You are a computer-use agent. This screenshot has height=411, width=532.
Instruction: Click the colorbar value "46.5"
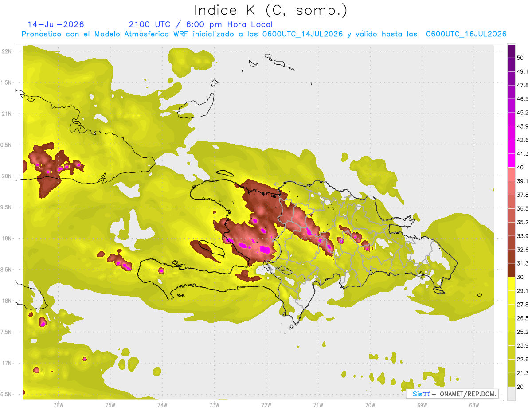click(x=523, y=99)
